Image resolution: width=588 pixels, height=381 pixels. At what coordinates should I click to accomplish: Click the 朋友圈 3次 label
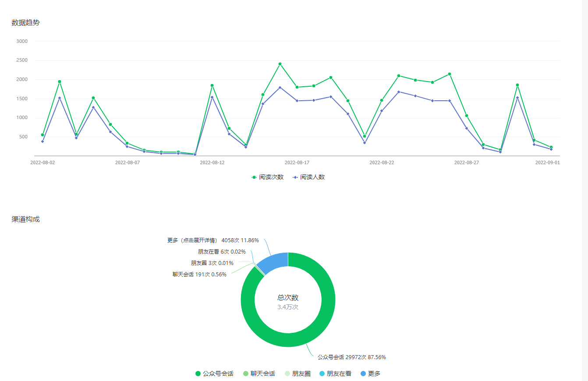pos(212,263)
